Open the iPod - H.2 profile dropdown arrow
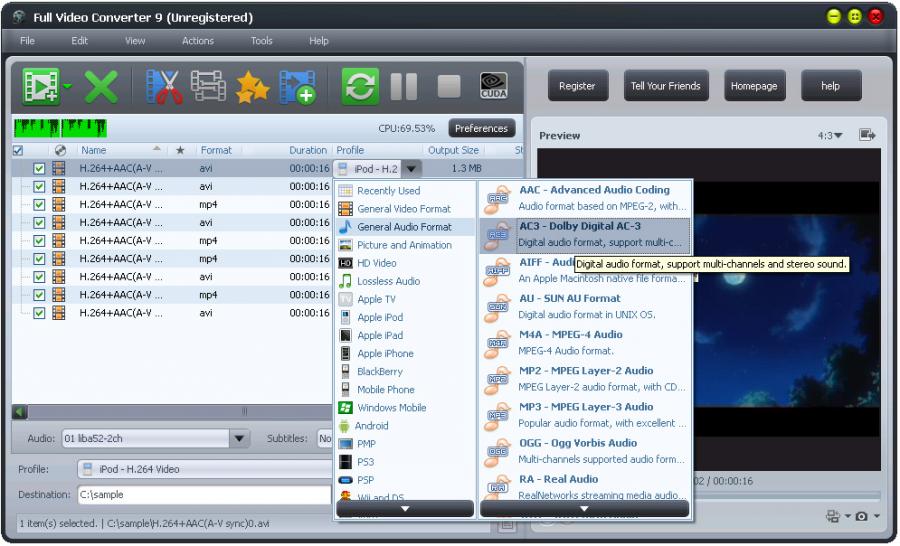Image resolution: width=900 pixels, height=546 pixels. click(x=411, y=169)
